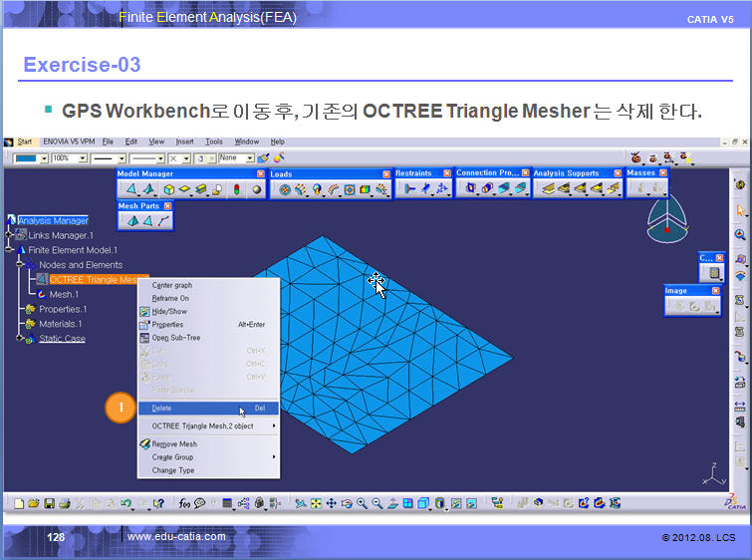This screenshot has height=560, width=752.
Task: Open the Tools menu
Action: [x=214, y=141]
